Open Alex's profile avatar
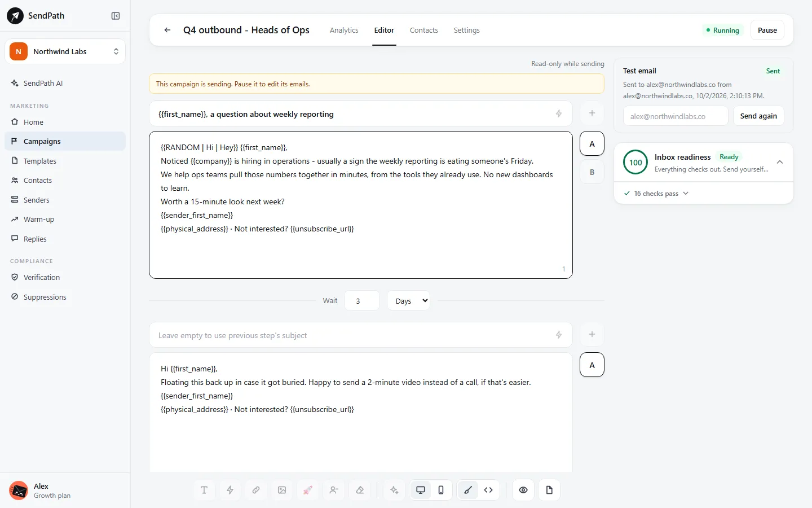812x508 pixels. [19, 491]
